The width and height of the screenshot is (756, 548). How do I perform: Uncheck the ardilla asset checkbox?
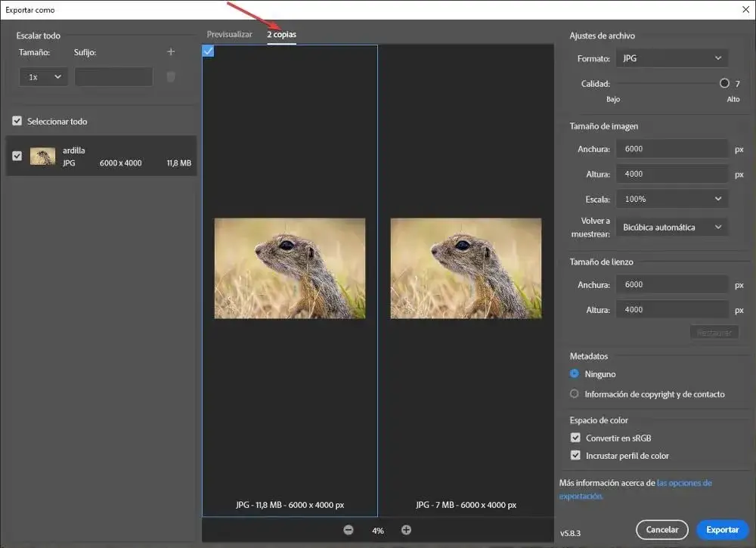point(17,156)
